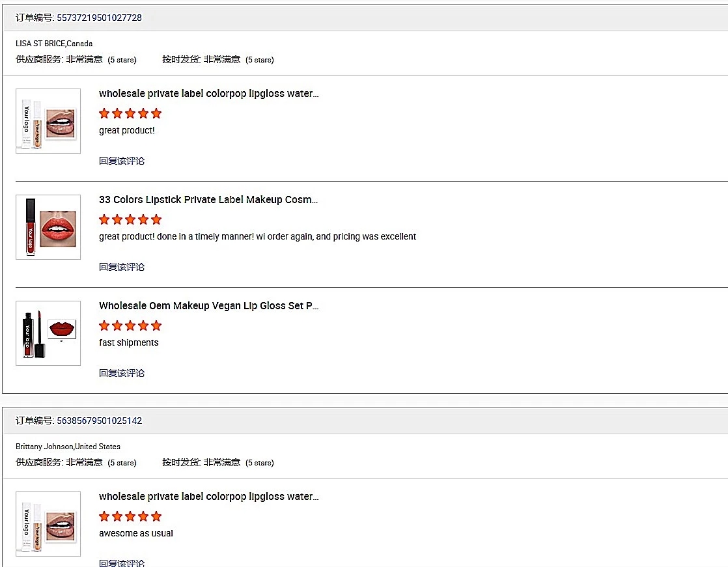Click lipgloss thumbnail in Brittany Johnson's order
The height and width of the screenshot is (567, 728).
(48, 524)
